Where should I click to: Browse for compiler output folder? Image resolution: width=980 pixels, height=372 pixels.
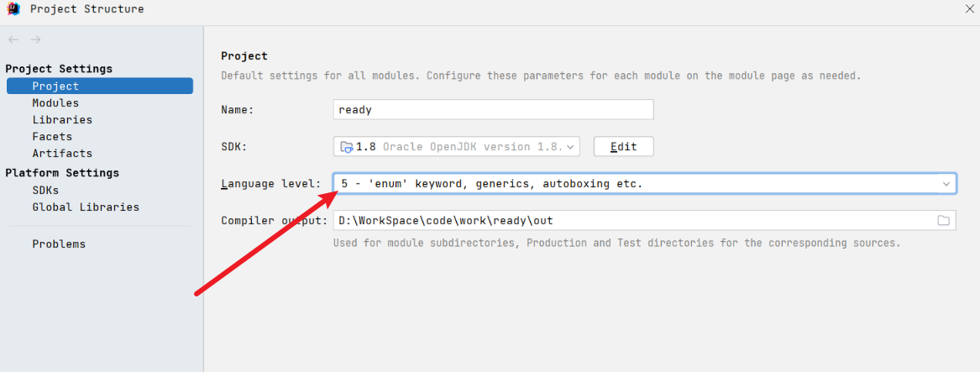tap(943, 220)
